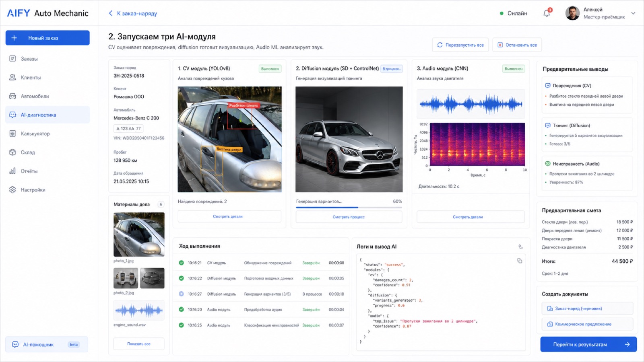Create Коммерческое предложение document
This screenshot has width=644, height=362.
pos(587,324)
